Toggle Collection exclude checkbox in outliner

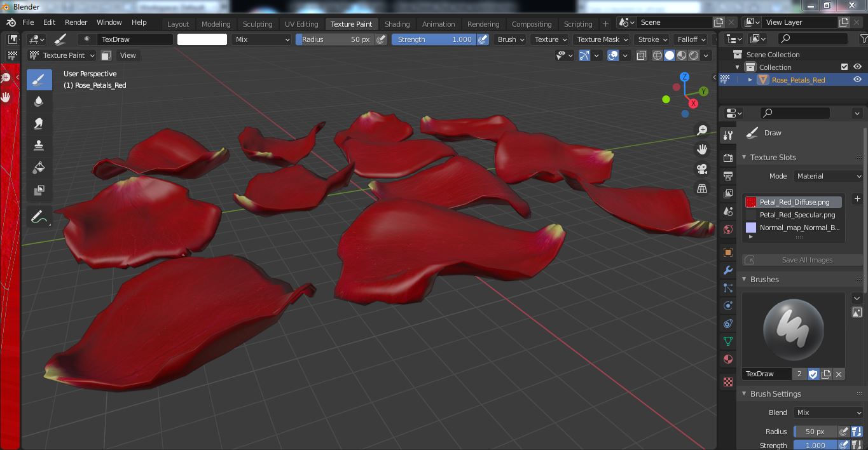[844, 67]
